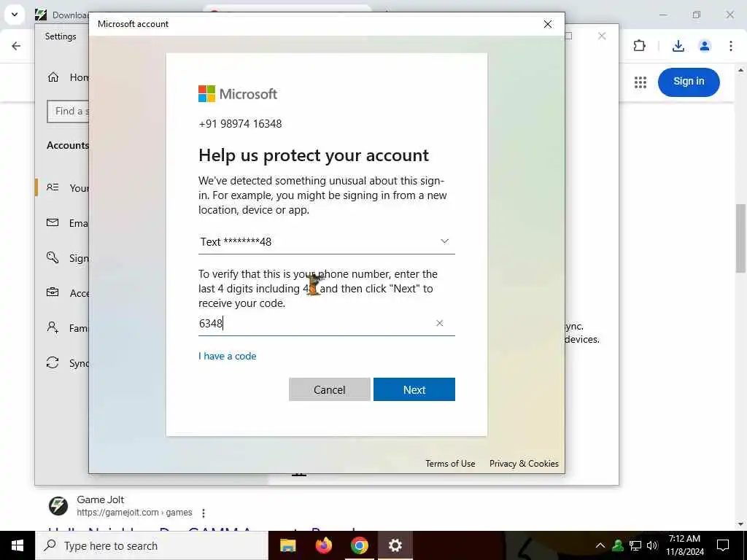The width and height of the screenshot is (747, 560).
Task: Select Sync your settings icon
Action: (53, 363)
